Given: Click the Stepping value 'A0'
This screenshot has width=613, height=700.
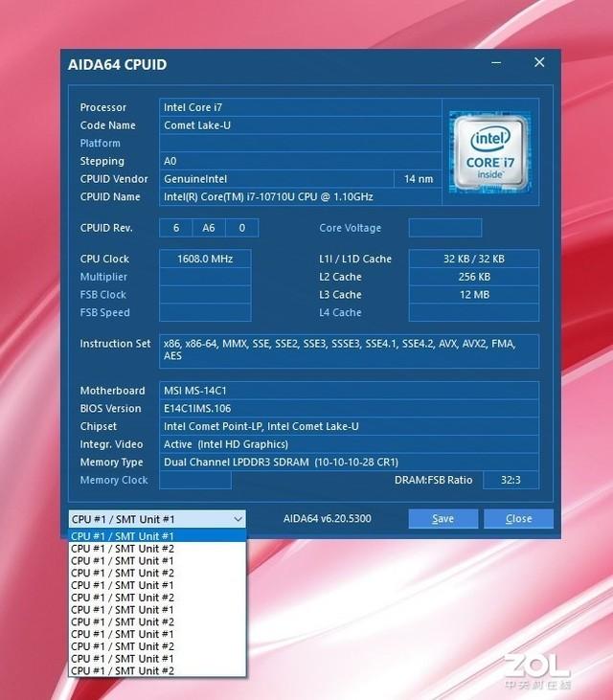Looking at the screenshot, I should pyautogui.click(x=301, y=161).
